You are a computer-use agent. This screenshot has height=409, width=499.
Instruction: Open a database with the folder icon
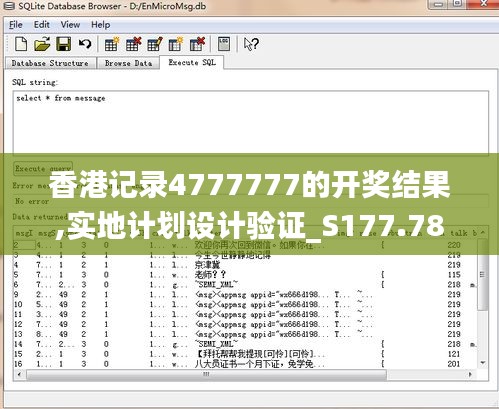coord(42,44)
